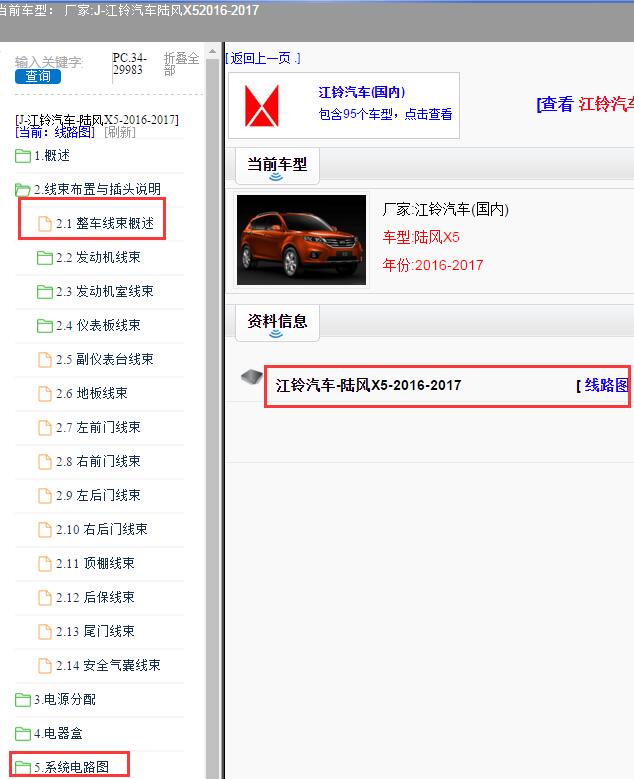Open 2.6 地板线束 document
Screen dimensions: 634x779
(92, 393)
